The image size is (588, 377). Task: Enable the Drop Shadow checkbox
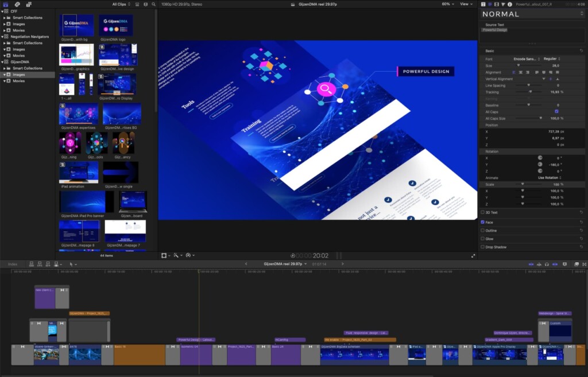(x=483, y=247)
